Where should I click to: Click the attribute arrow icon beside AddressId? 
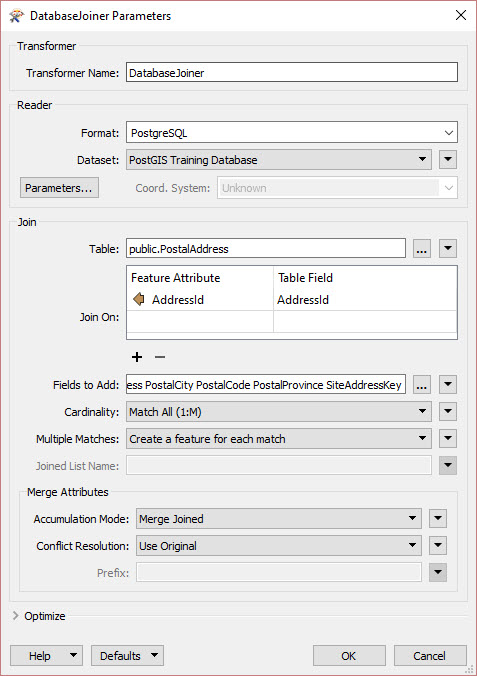tap(139, 299)
